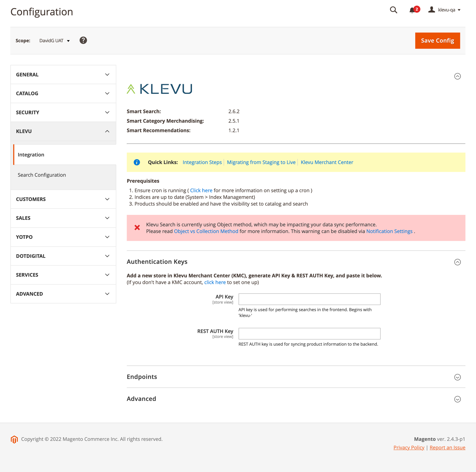Click the Magento logo in footer
The width and height of the screenshot is (476, 472).
pos(14,439)
